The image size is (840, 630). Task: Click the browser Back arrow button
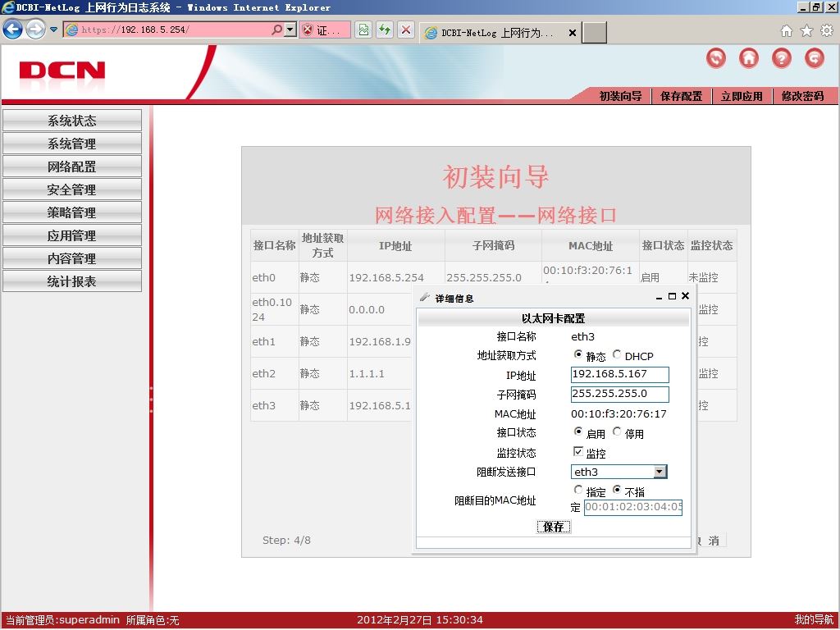(x=13, y=30)
